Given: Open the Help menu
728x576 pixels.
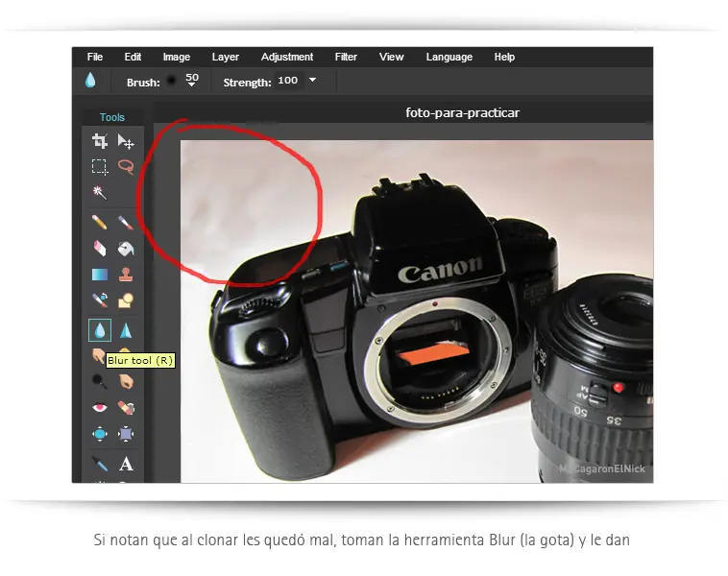Looking at the screenshot, I should point(504,57).
